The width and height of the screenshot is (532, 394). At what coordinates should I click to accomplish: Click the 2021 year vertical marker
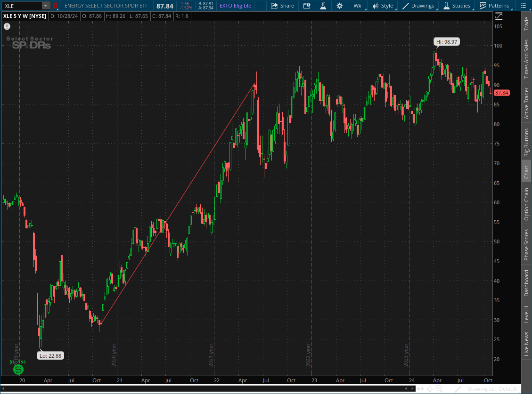pos(211,354)
